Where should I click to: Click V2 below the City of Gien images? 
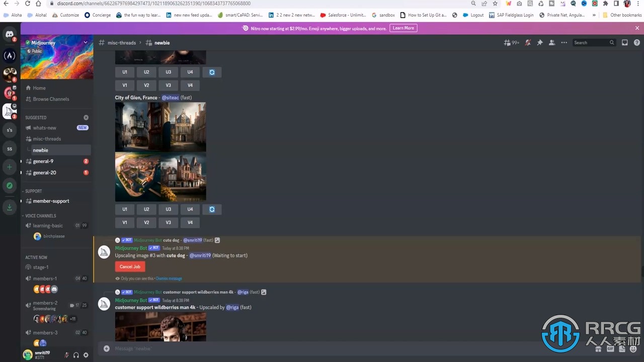pyautogui.click(x=146, y=222)
